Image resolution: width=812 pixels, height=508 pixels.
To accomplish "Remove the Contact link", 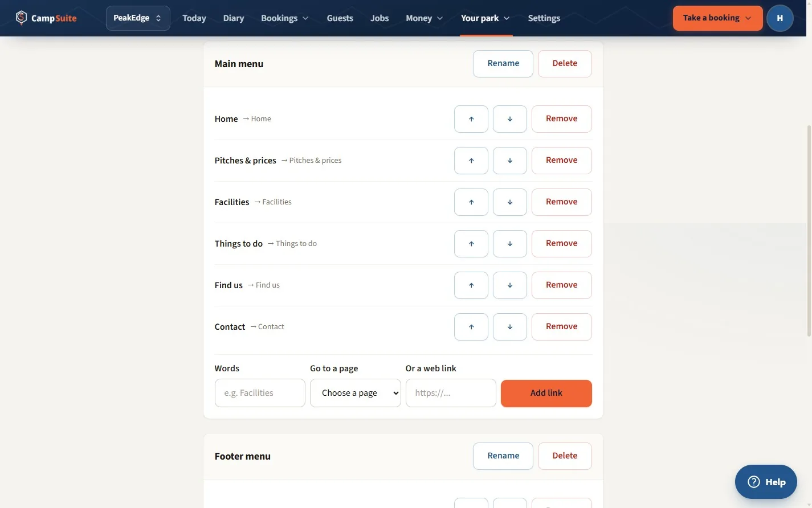I will point(562,327).
